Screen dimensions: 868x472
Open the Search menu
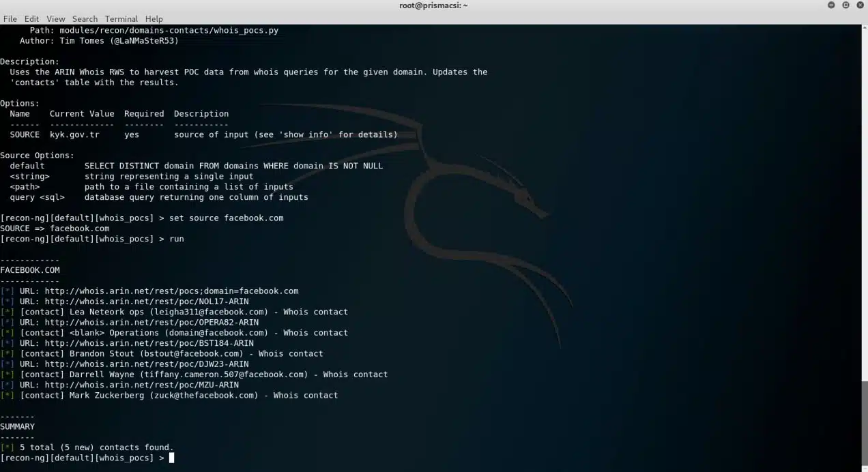[85, 18]
